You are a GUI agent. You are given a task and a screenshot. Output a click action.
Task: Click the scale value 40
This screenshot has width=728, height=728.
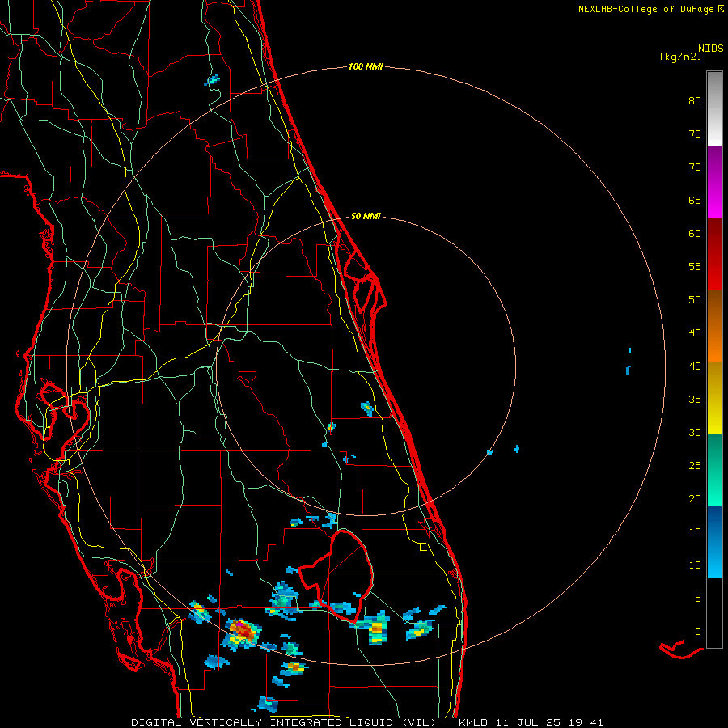(x=695, y=366)
